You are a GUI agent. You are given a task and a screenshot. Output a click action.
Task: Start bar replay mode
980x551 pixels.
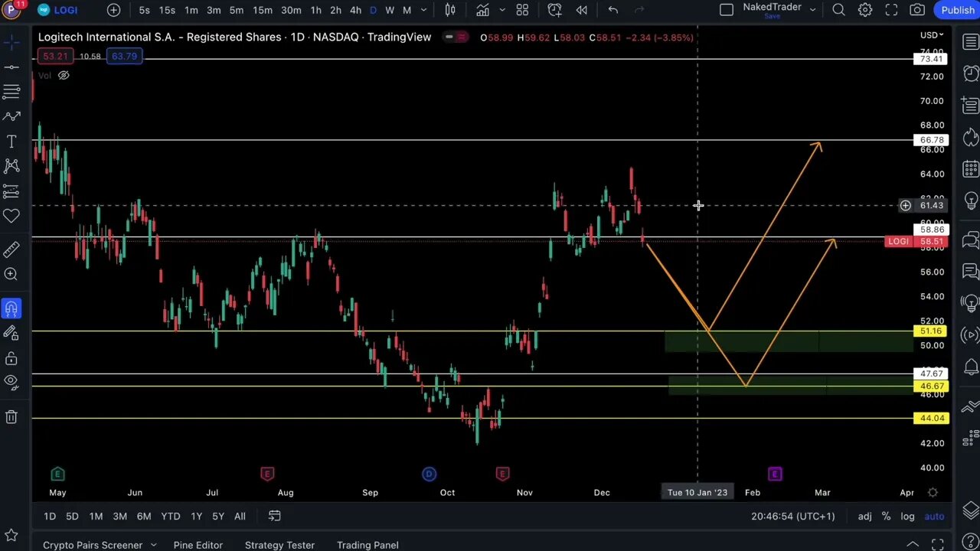(x=582, y=10)
